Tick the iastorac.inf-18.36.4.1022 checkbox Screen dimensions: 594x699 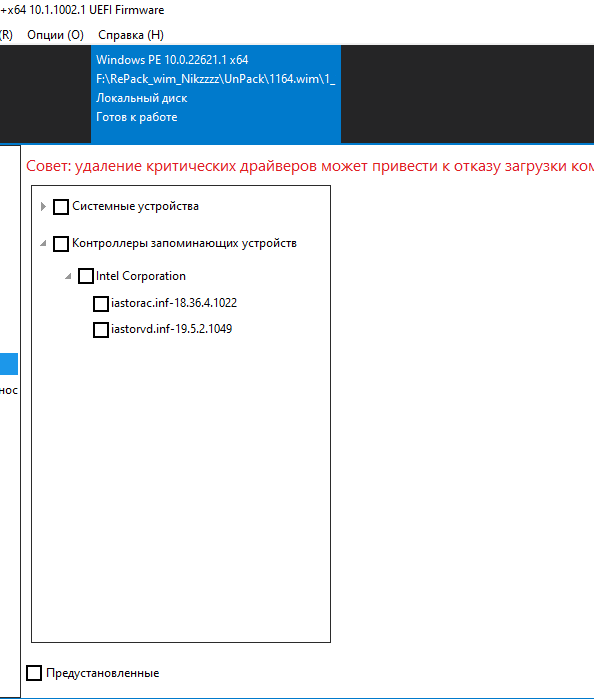tap(101, 304)
